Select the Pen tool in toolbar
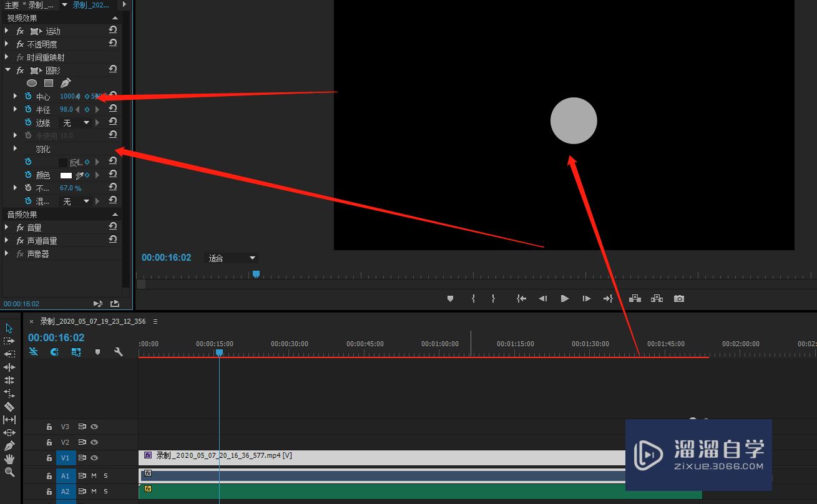The image size is (817, 504). (x=9, y=446)
